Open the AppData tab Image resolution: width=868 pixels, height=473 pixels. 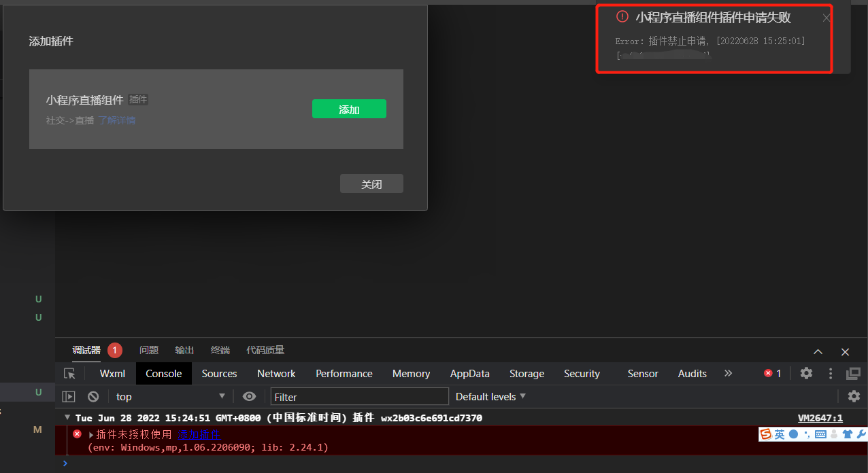click(469, 374)
